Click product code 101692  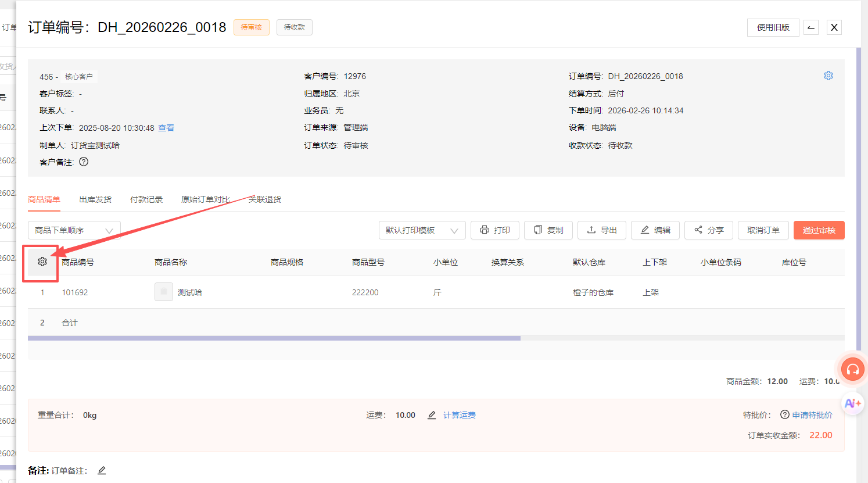pos(75,292)
